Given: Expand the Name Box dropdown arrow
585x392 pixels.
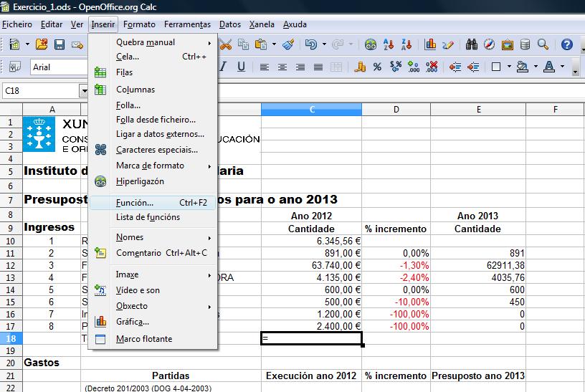Looking at the screenshot, I should 84,91.
